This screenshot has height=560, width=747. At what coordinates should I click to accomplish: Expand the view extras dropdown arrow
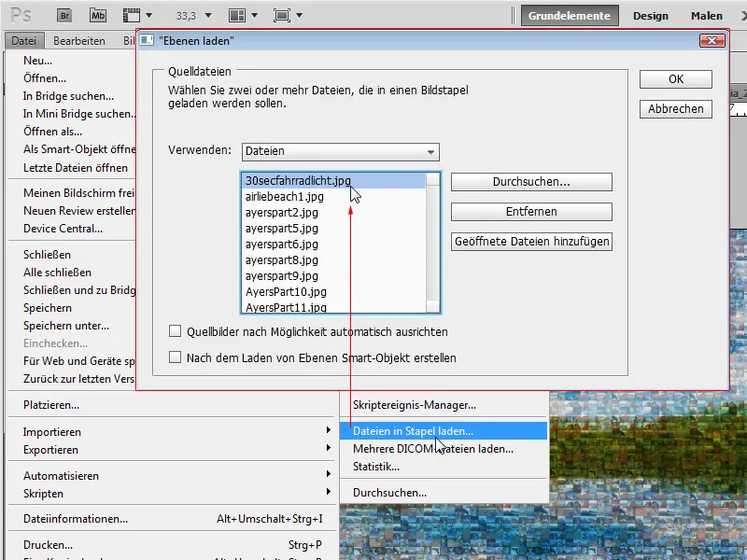(148, 15)
